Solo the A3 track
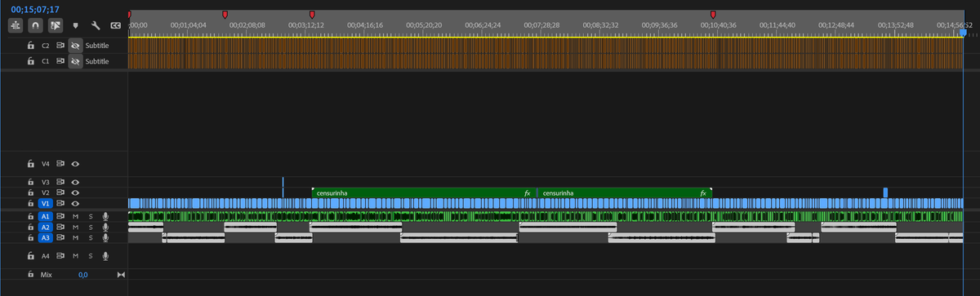The image size is (980, 296). coord(91,237)
